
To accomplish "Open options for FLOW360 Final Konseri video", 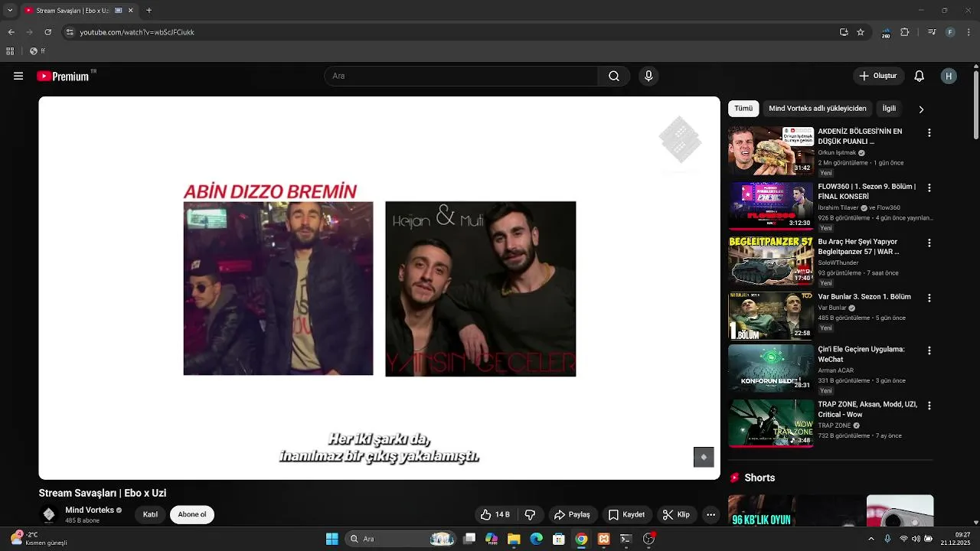I will point(929,187).
